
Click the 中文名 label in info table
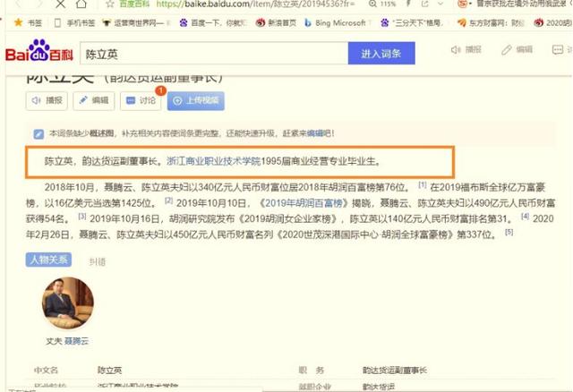[46, 371]
